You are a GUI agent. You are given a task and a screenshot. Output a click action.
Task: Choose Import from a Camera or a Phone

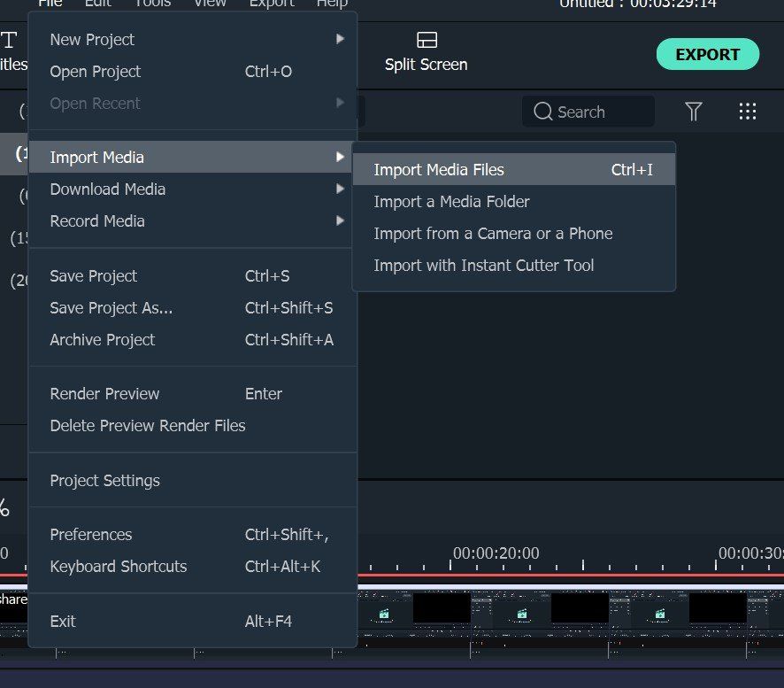click(514, 234)
